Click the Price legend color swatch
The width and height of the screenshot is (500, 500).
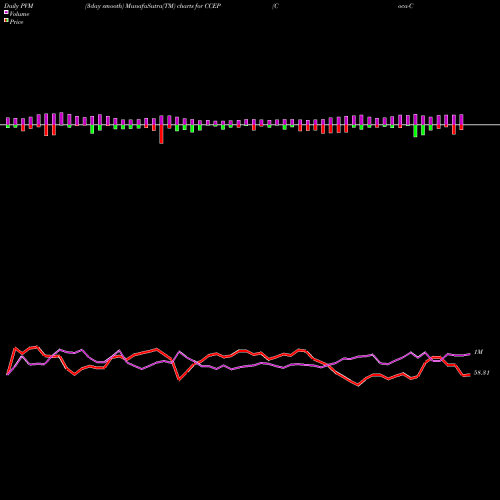[6, 21]
